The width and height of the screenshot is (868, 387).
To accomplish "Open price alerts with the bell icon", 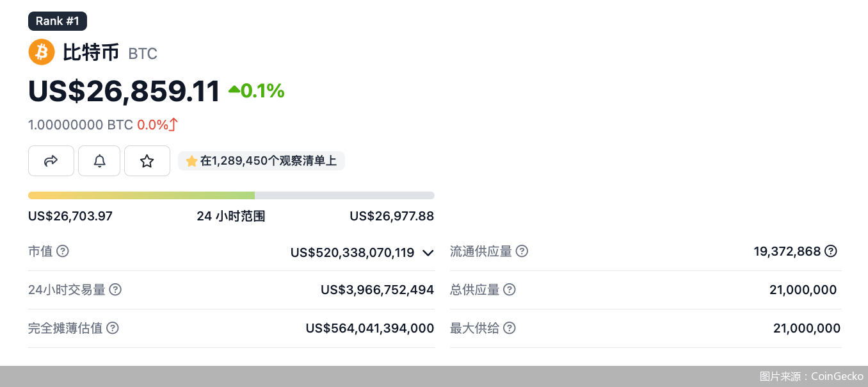I will coord(99,160).
